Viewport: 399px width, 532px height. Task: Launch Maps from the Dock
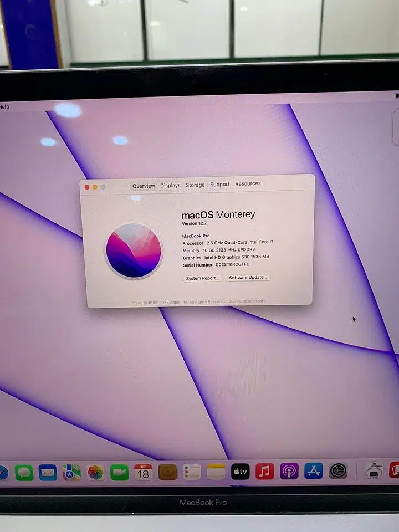tap(71, 472)
